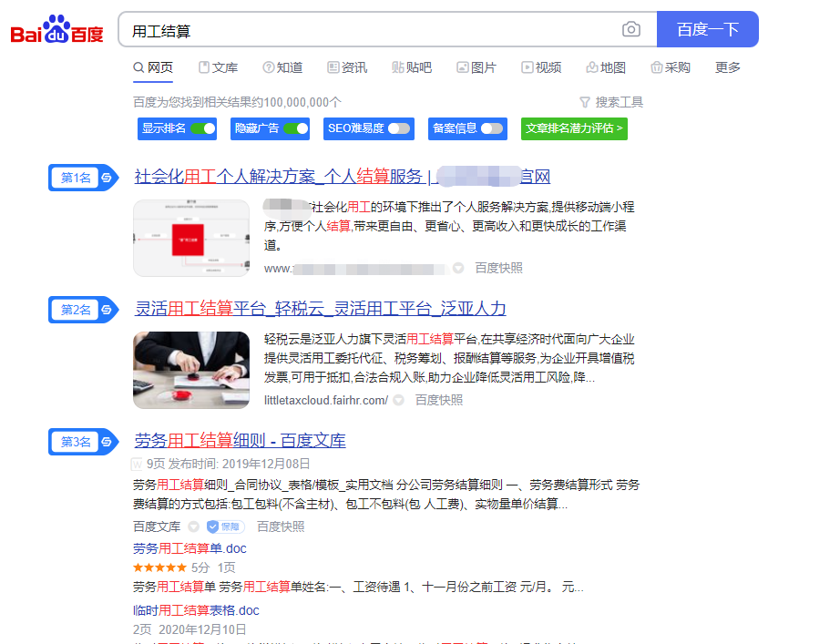840x644 pixels.
Task: Click the circular icon on 第3名 badge
Action: point(106,442)
